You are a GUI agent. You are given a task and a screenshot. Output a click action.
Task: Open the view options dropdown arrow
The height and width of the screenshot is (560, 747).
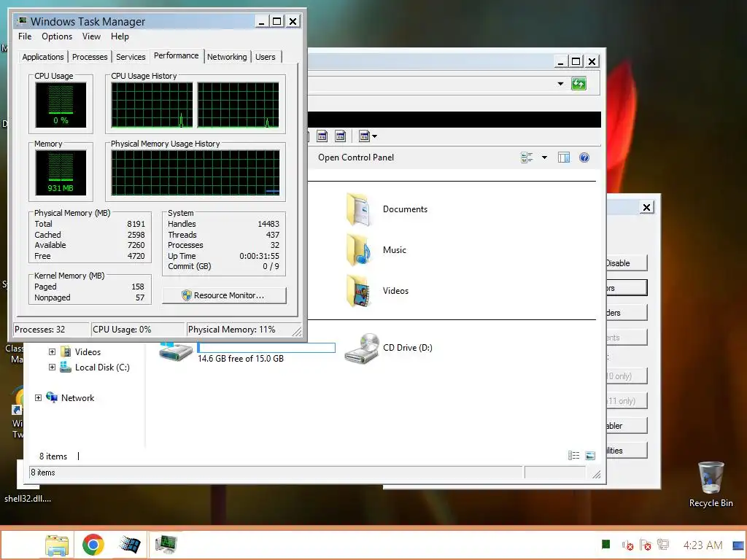click(544, 157)
